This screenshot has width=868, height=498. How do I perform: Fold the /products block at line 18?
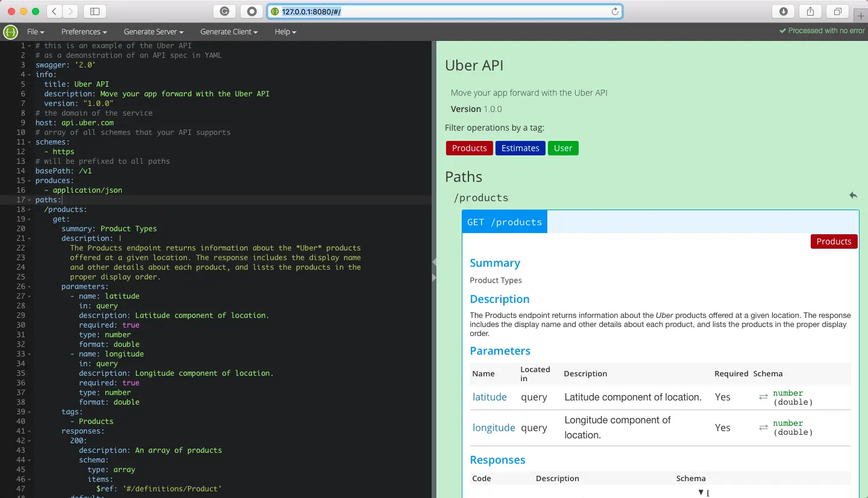[x=30, y=210]
